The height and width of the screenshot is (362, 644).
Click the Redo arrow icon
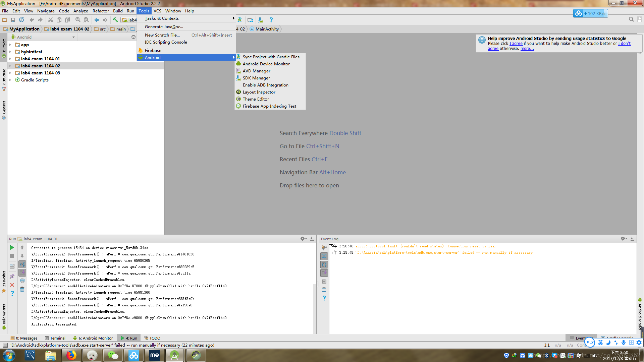pyautogui.click(x=40, y=20)
